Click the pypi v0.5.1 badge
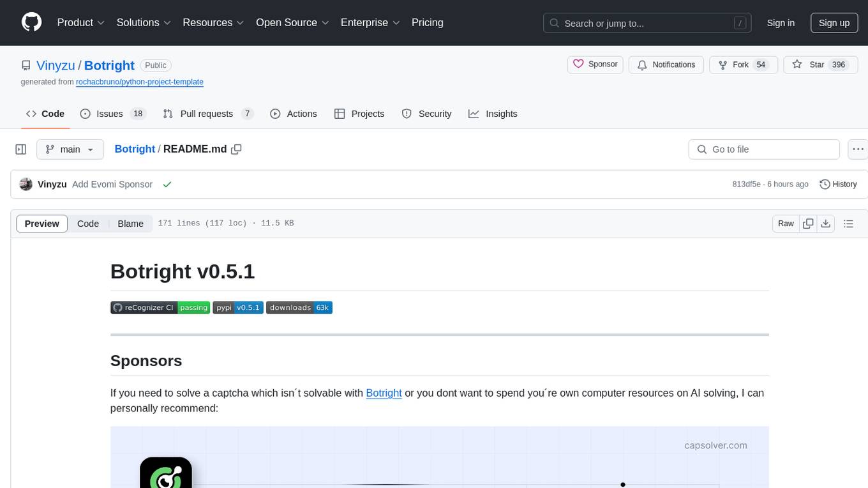 (x=238, y=307)
